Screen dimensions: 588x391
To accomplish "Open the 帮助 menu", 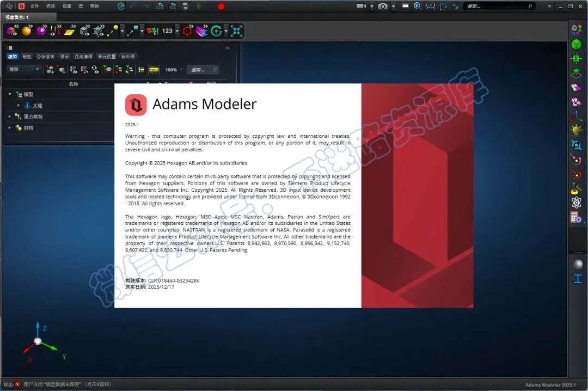I will click(95, 6).
